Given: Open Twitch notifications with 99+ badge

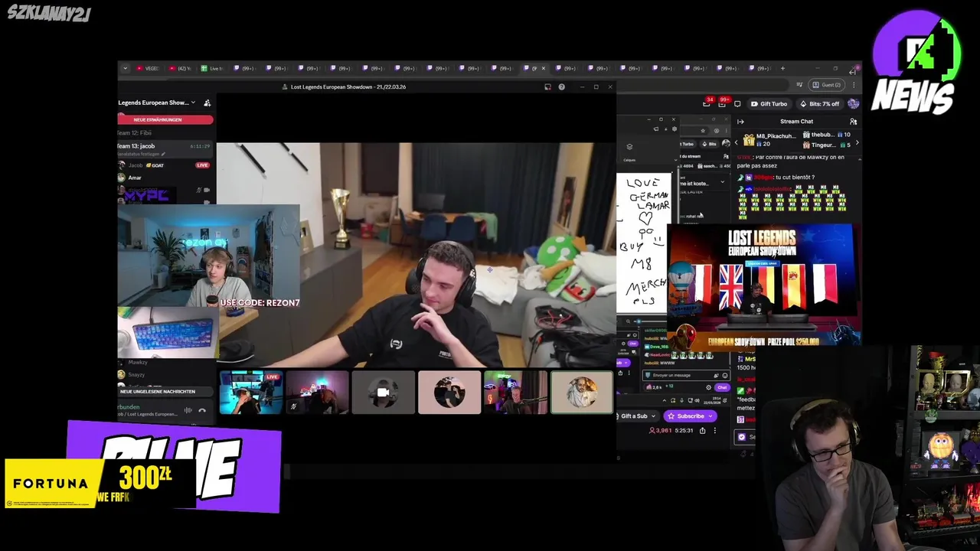Looking at the screenshot, I should coord(722,103).
